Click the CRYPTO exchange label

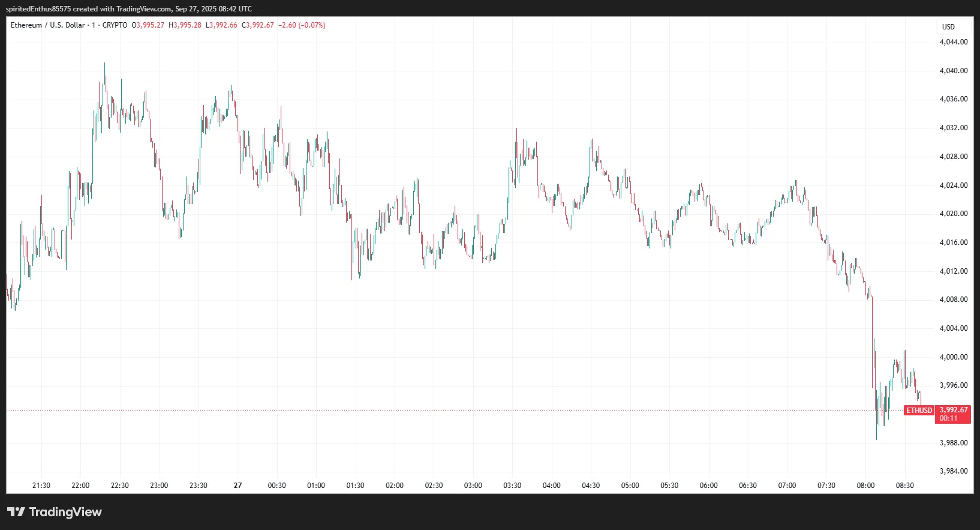click(x=115, y=25)
